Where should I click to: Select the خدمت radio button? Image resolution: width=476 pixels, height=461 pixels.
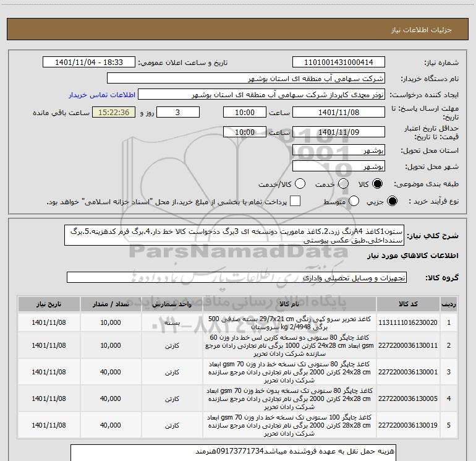tap(343, 184)
